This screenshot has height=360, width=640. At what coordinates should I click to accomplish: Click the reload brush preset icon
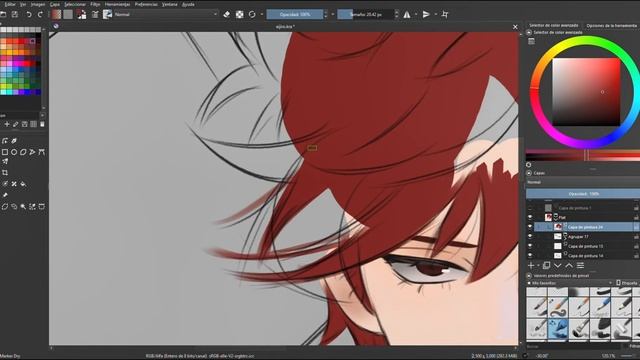coord(252,14)
